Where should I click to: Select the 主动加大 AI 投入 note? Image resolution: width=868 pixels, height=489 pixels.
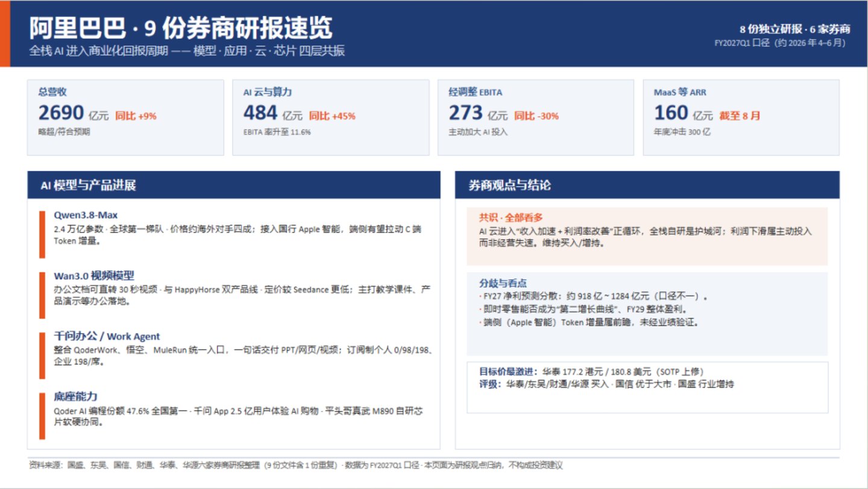tap(478, 131)
